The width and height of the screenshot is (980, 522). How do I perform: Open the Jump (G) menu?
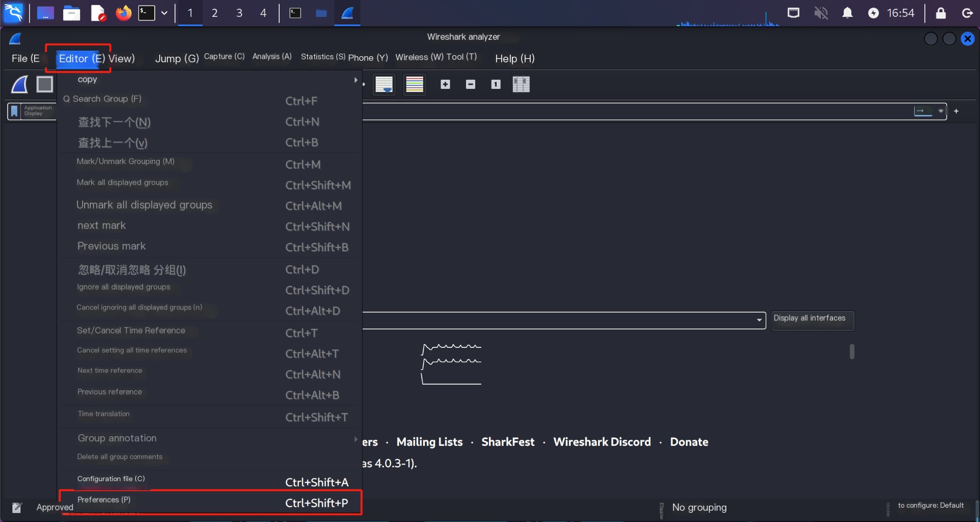coord(177,58)
